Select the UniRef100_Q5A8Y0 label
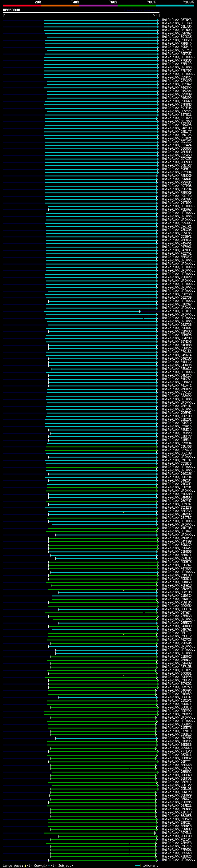This screenshot has width=197, height=868. pos(177,538)
